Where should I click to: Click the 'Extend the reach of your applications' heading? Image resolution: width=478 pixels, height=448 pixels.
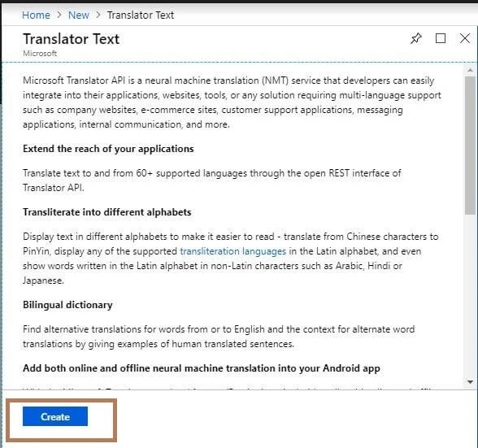click(108, 149)
